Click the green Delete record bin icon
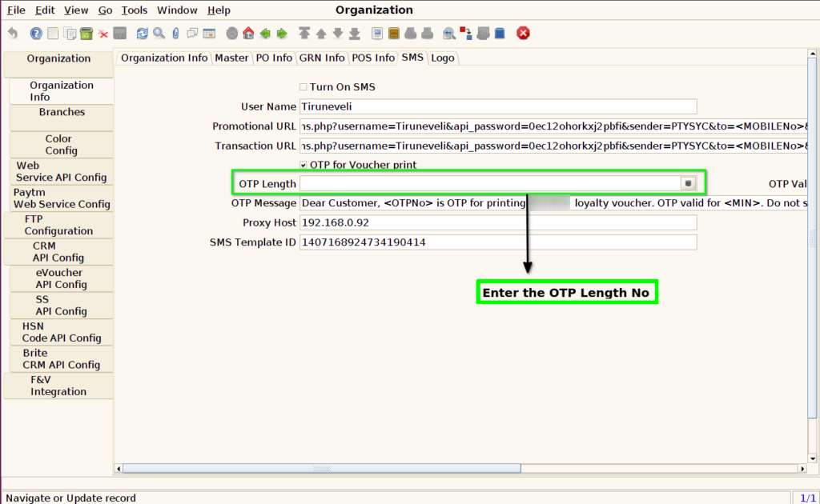The width and height of the screenshot is (820, 504). [86, 34]
